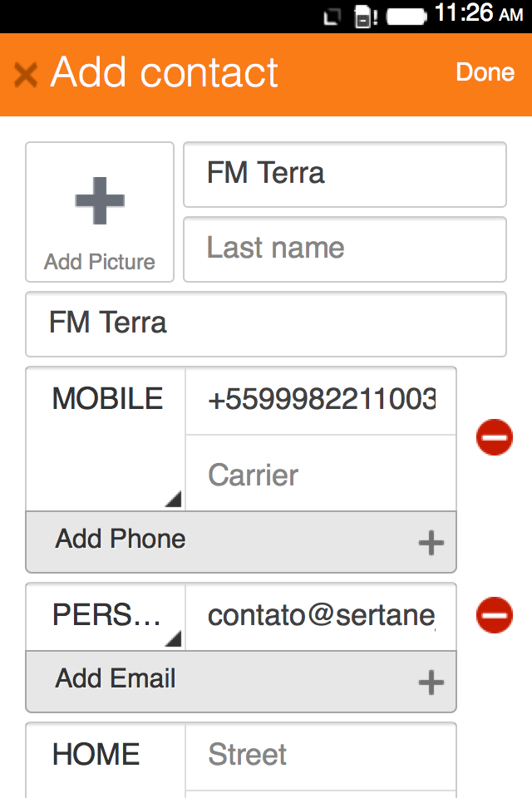Tap the Add Picture plus icon

click(x=100, y=201)
